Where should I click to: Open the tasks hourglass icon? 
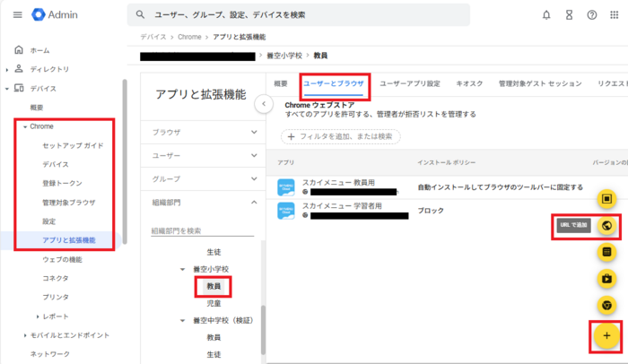[x=570, y=15]
